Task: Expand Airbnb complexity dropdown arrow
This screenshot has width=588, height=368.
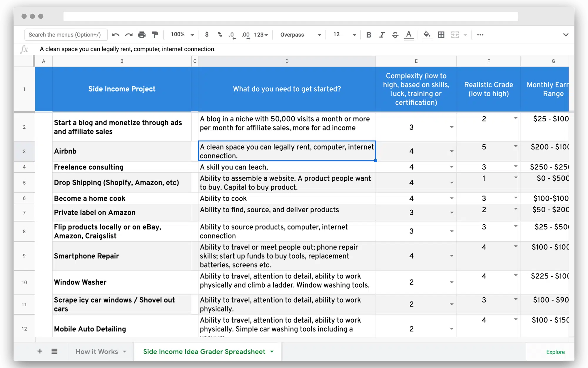Action: 452,151
